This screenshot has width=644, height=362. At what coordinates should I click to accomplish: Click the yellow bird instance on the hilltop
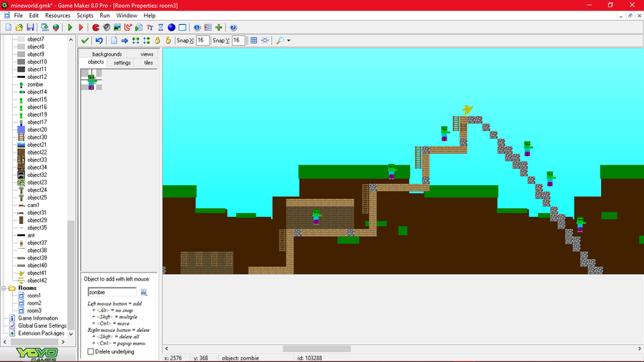[x=467, y=109]
